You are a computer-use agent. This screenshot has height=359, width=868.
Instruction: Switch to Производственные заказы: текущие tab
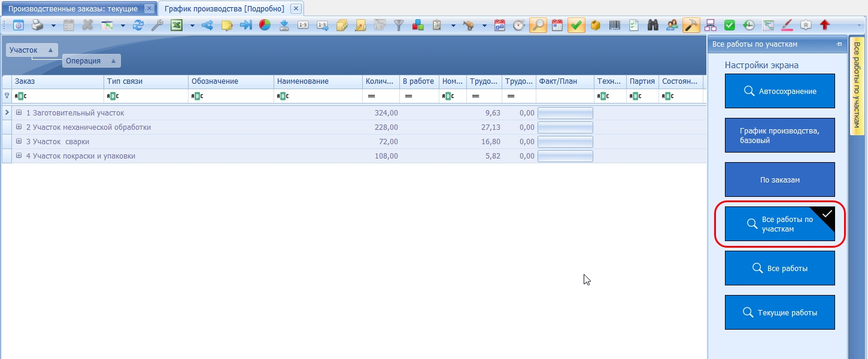(73, 8)
